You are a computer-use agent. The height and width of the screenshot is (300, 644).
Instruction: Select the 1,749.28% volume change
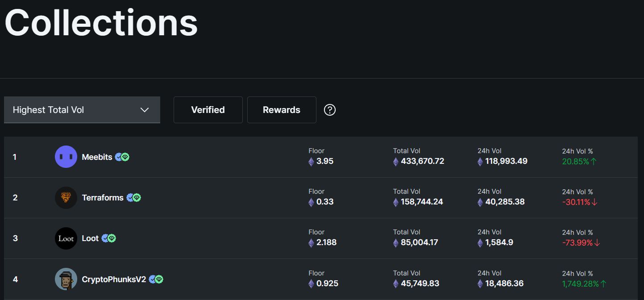click(x=581, y=284)
